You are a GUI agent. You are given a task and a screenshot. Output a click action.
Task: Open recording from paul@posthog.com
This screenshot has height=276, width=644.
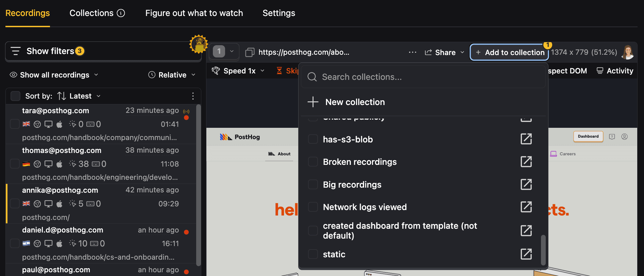pyautogui.click(x=101, y=270)
